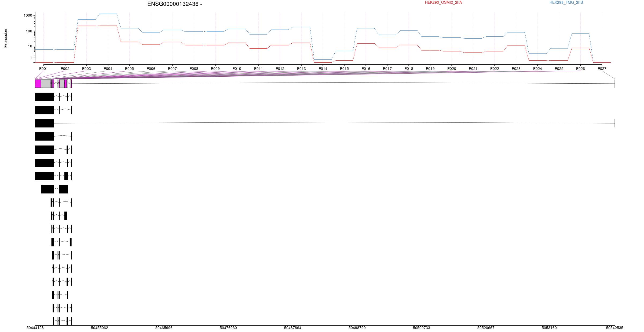Click genomic coordinate 50542535
Screen dimensions: 644x332
[x=615, y=328]
